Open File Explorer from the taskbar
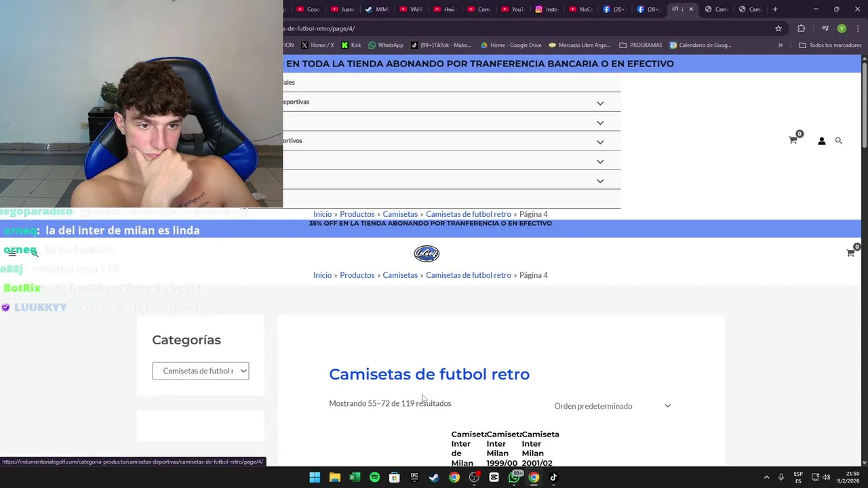Viewport: 868px width, 488px height. point(334,477)
